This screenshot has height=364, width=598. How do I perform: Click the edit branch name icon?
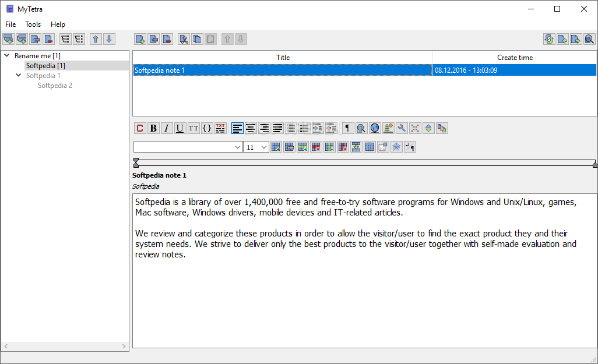pyautogui.click(x=35, y=39)
